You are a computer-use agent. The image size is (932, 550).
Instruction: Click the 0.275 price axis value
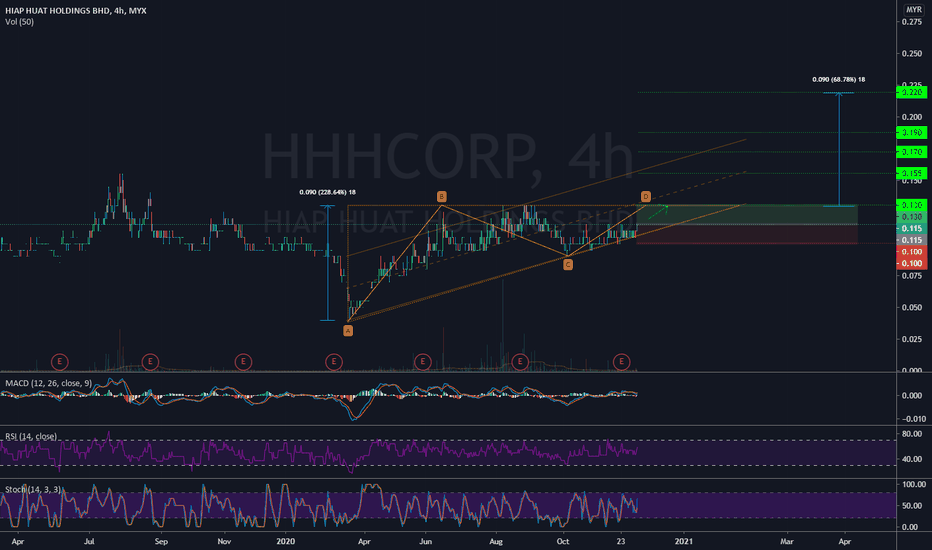tap(912, 22)
